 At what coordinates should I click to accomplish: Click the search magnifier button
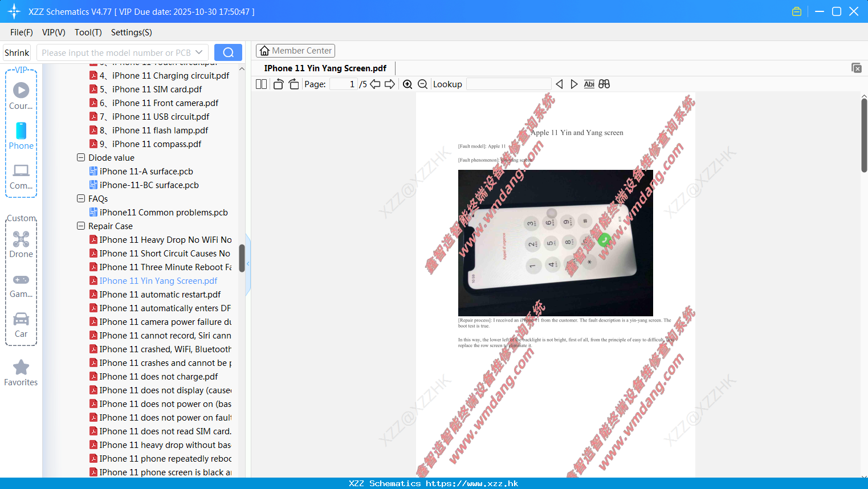click(228, 52)
